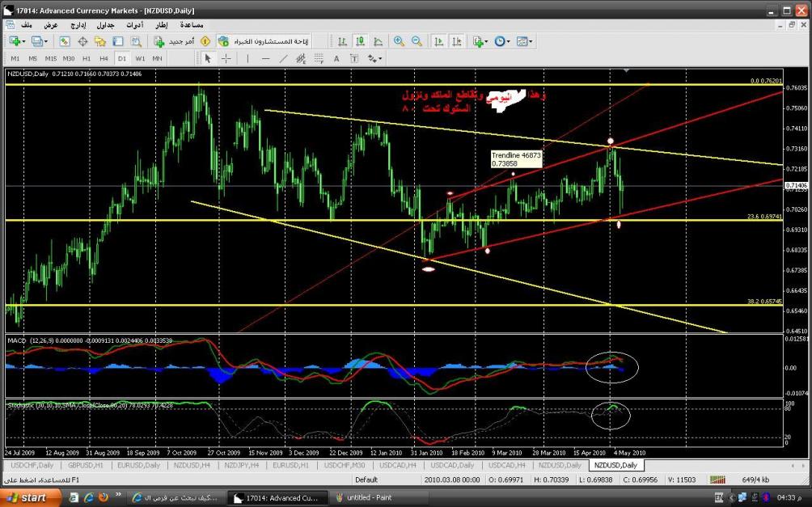The height and width of the screenshot is (507, 812).
Task: Click the chart shift marker on top edge
Action: (x=628, y=72)
